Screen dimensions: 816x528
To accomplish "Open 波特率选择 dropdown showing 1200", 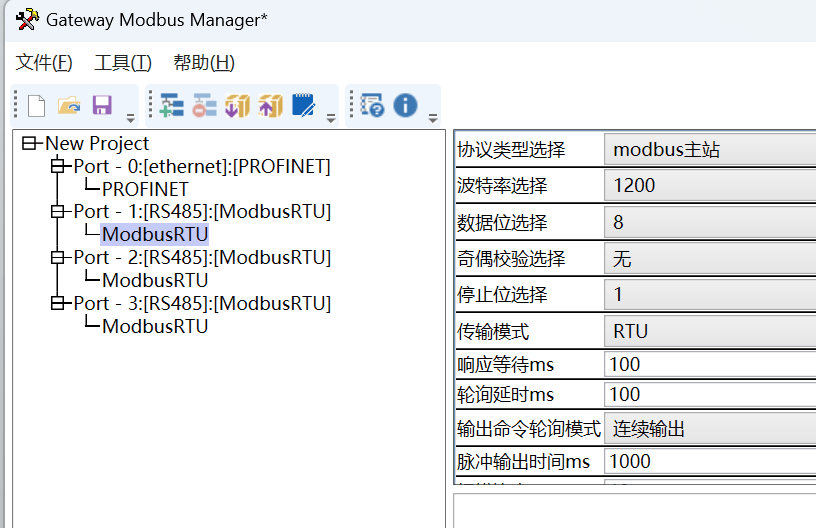I will point(710,186).
